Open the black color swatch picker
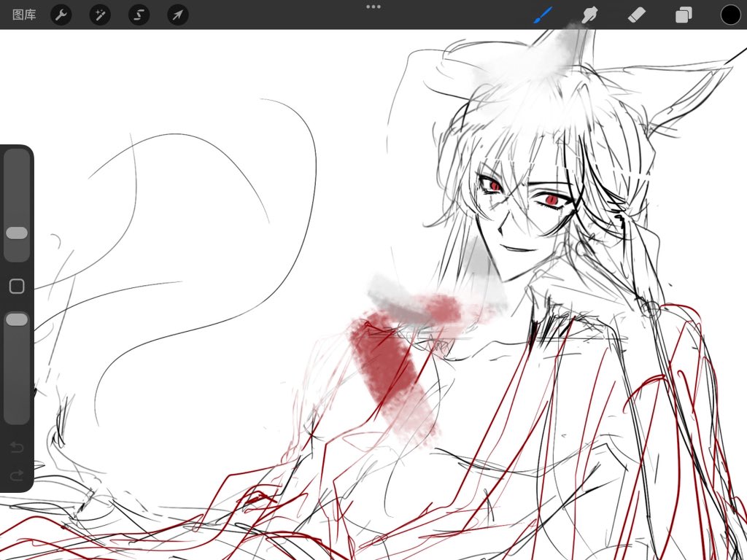This screenshot has height=560, width=747. pyautogui.click(x=730, y=15)
